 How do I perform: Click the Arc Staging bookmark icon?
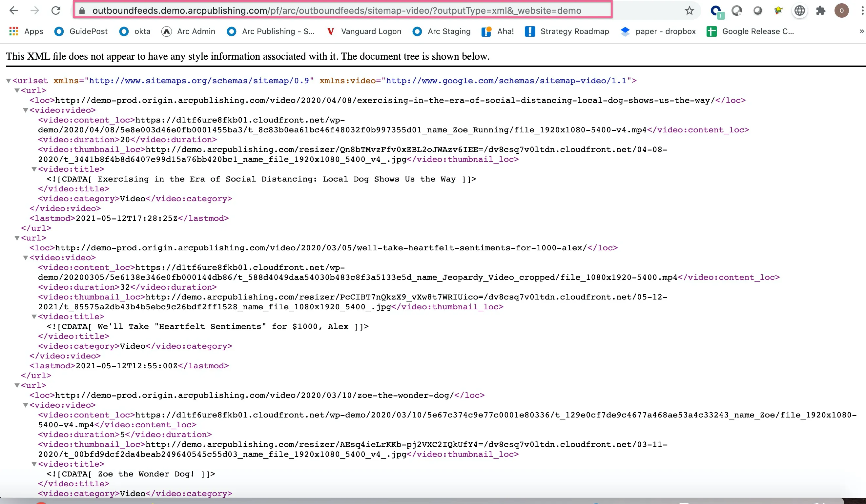[419, 31]
